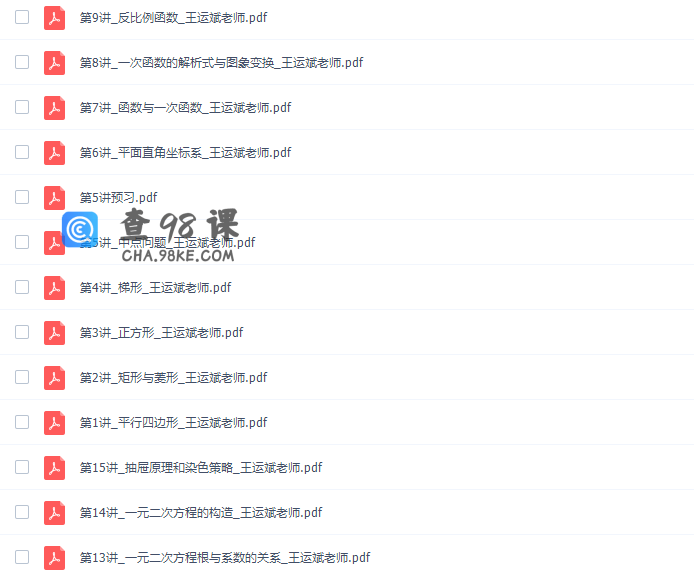Open the file 第1讲_平行四边形_王运斌老师.pdf
The image size is (694, 577).
pyautogui.click(x=174, y=423)
